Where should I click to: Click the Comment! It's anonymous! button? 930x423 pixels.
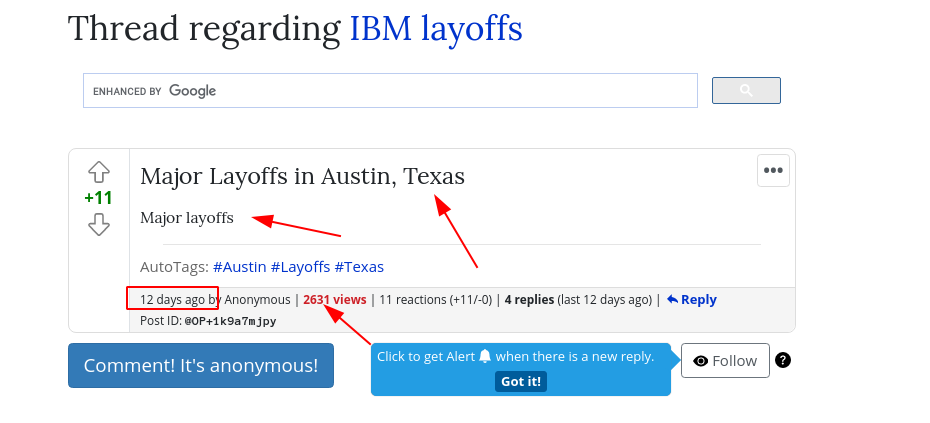[201, 365]
